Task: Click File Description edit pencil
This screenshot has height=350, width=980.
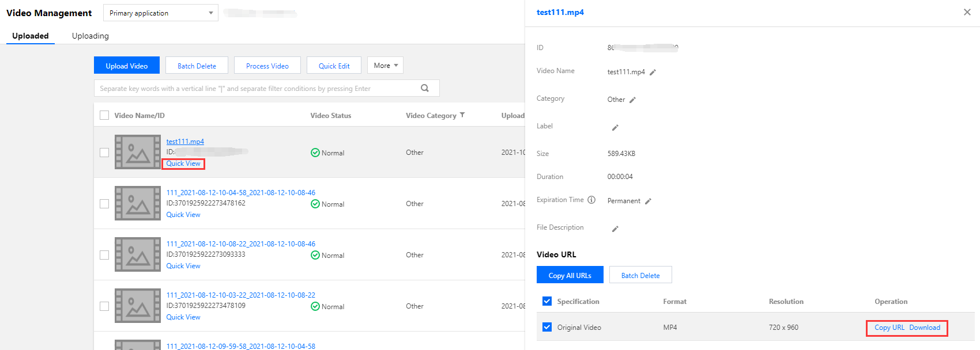Action: tap(615, 229)
